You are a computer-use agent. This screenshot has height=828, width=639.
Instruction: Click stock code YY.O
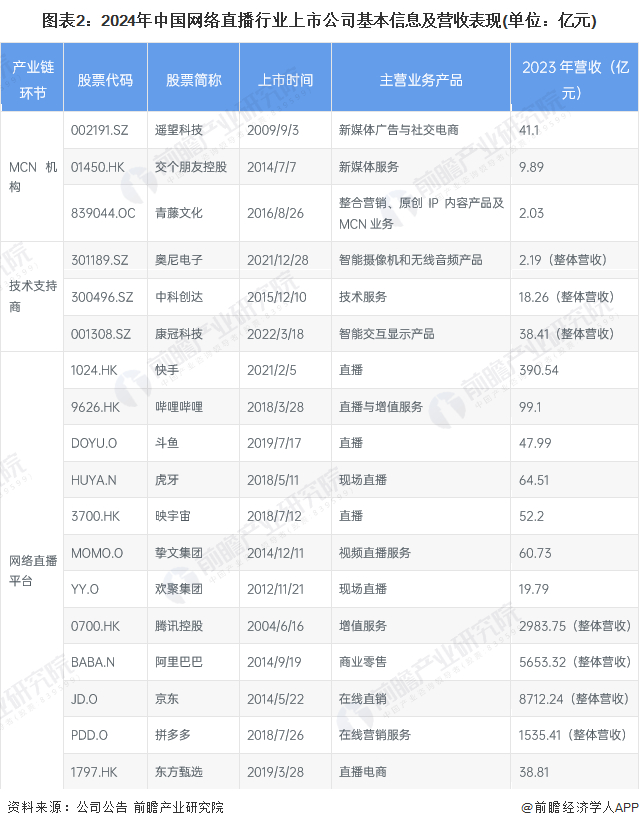pyautogui.click(x=84, y=589)
